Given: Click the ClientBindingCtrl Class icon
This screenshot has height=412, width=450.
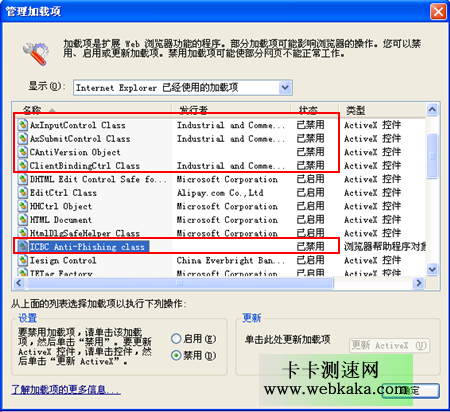Looking at the screenshot, I should click(x=23, y=165).
